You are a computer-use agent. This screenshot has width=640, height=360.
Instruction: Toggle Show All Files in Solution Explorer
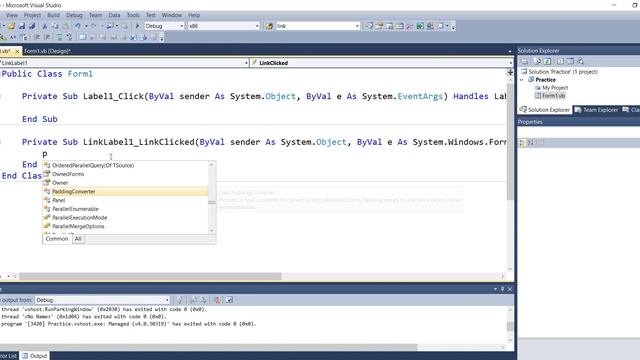pyautogui.click(x=537, y=62)
